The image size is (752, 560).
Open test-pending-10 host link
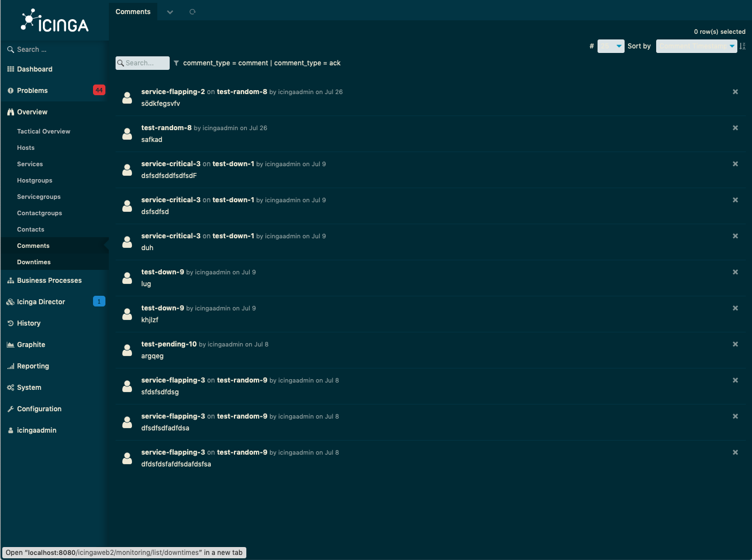[x=169, y=344]
